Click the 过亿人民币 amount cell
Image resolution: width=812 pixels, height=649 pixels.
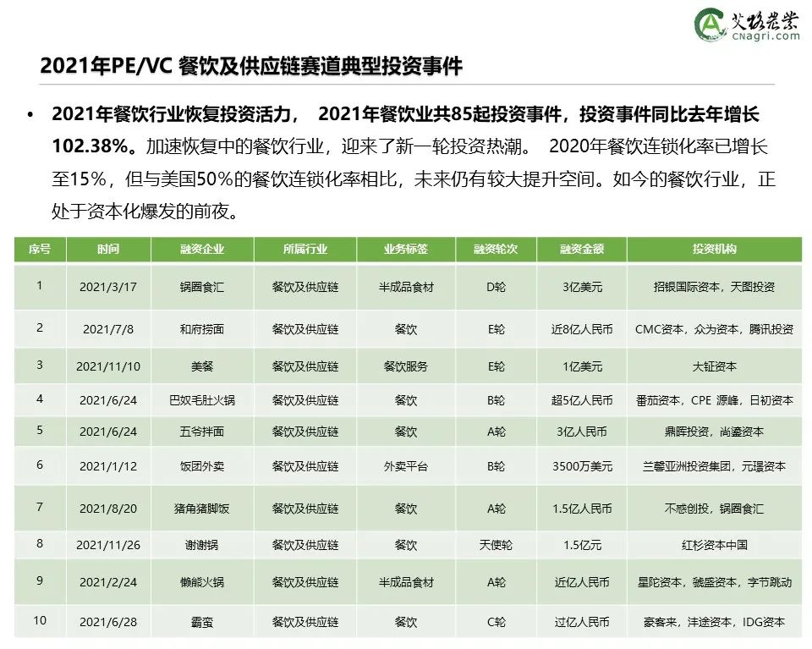pos(582,622)
